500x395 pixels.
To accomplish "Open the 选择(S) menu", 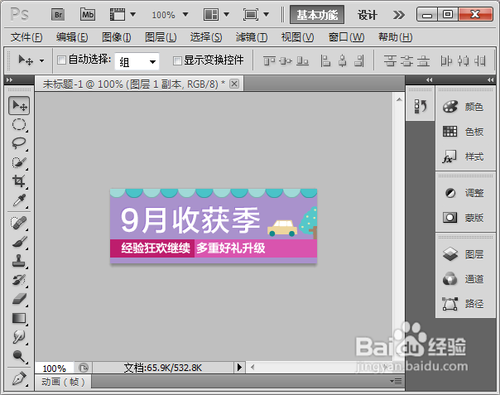I will click(x=206, y=37).
